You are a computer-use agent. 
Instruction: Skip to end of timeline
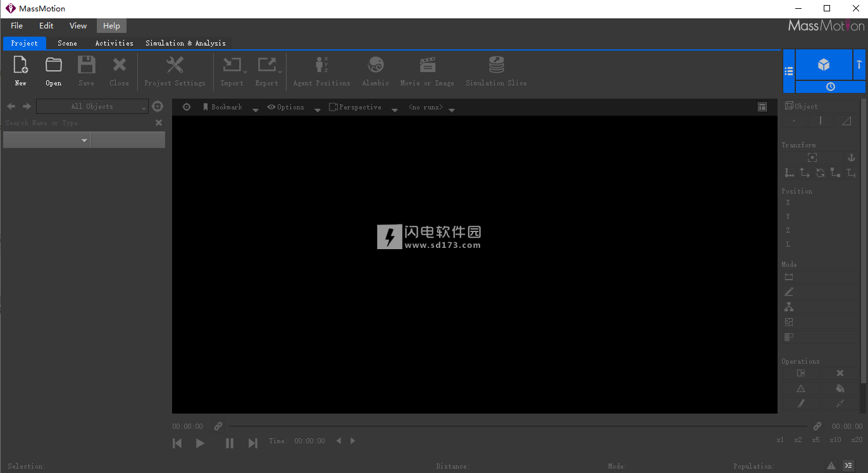click(x=253, y=443)
